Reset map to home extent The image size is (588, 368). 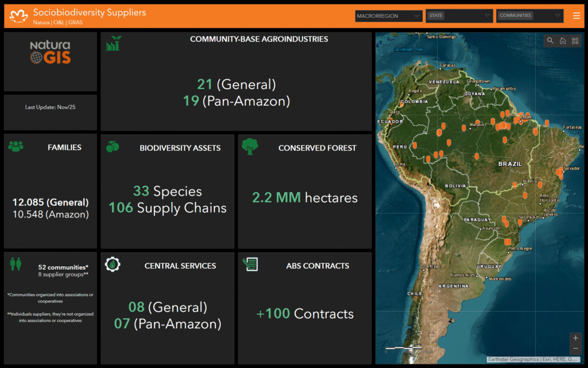pyautogui.click(x=563, y=41)
